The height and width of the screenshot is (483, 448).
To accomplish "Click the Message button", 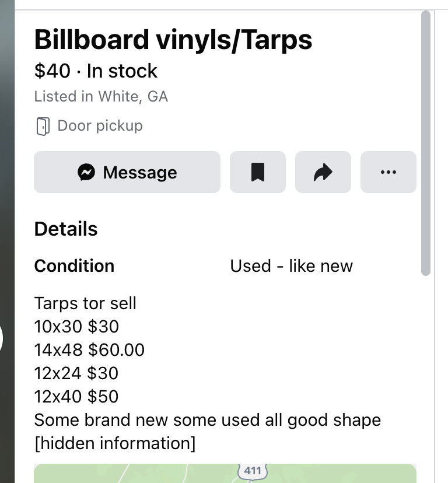I will pyautogui.click(x=127, y=172).
